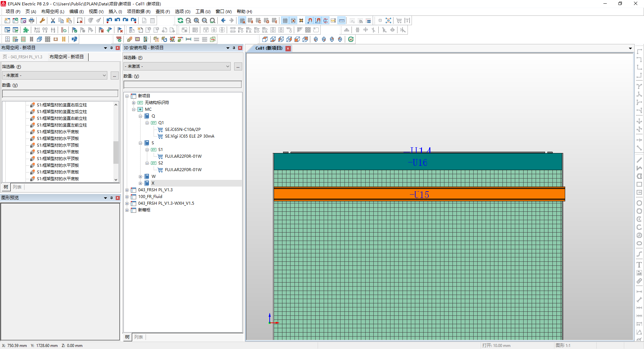This screenshot has height=349, width=644.
Task: Enable grid size C
Action: pos(259,20)
